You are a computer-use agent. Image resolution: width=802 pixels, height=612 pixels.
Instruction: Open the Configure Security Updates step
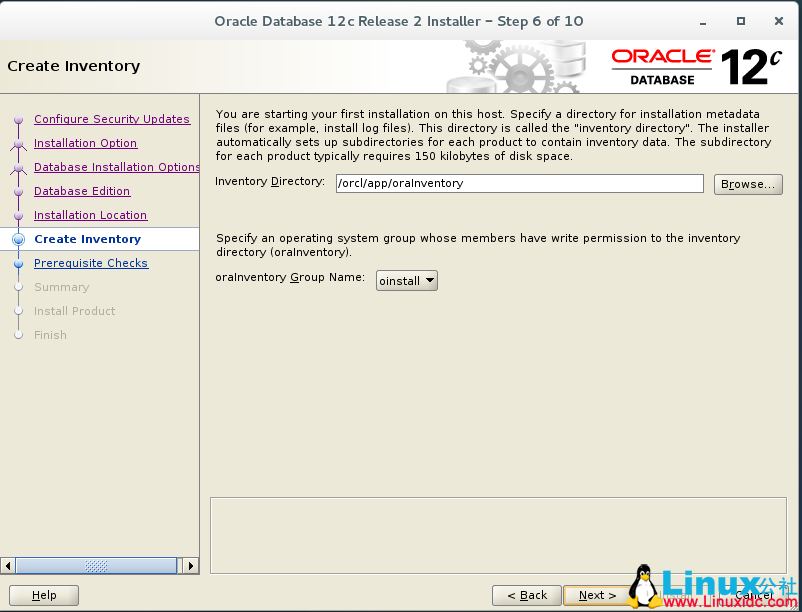pyautogui.click(x=112, y=119)
